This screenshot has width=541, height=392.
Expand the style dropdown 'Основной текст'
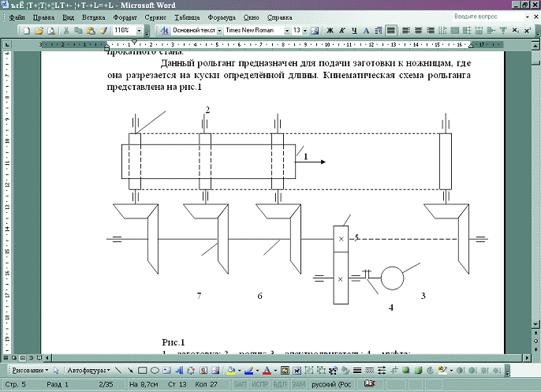(x=218, y=30)
